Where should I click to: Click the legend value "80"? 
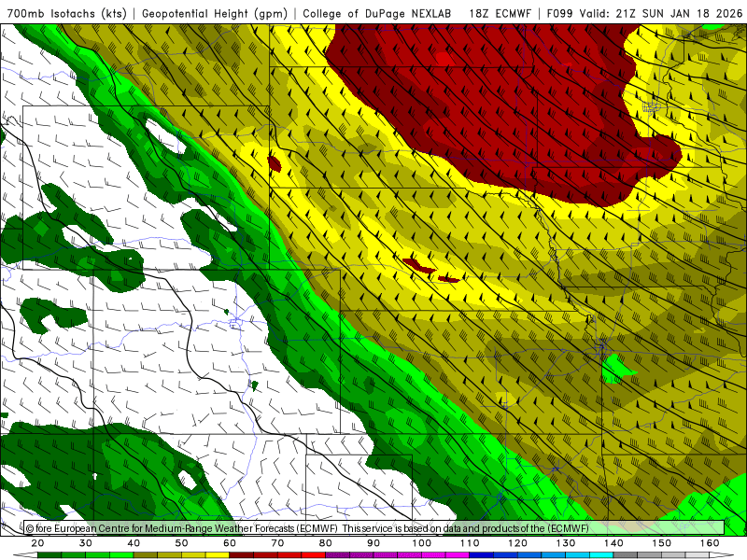coord(325,543)
